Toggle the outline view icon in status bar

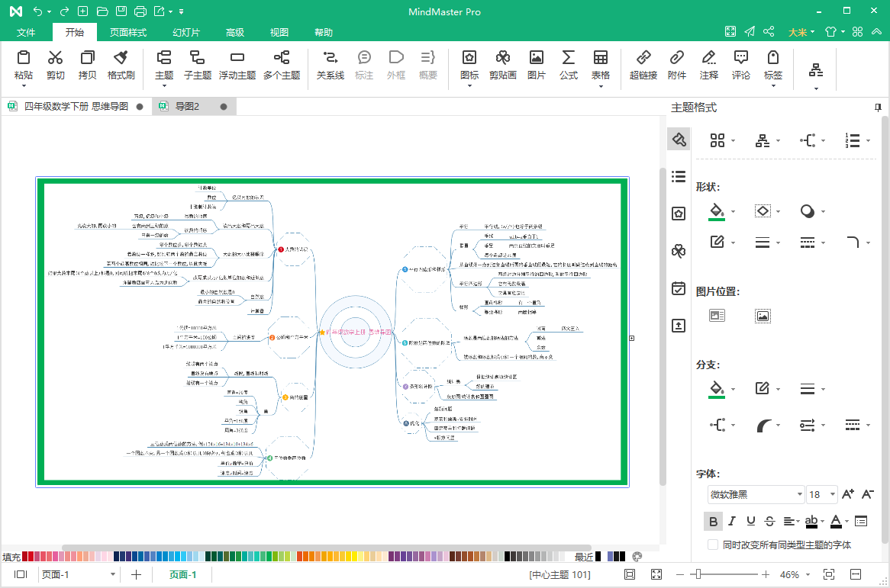pos(21,574)
